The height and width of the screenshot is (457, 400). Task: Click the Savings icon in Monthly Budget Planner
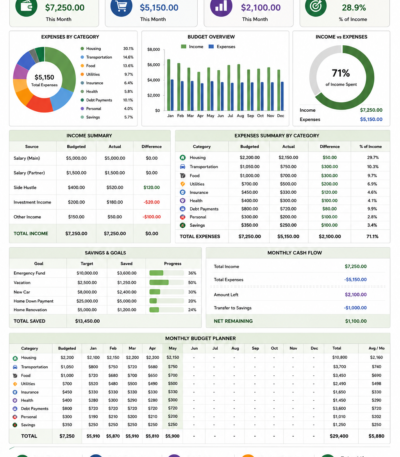point(15,425)
